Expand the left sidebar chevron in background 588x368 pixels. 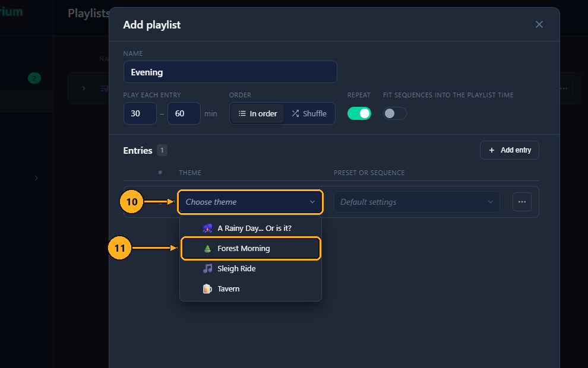pyautogui.click(x=36, y=177)
